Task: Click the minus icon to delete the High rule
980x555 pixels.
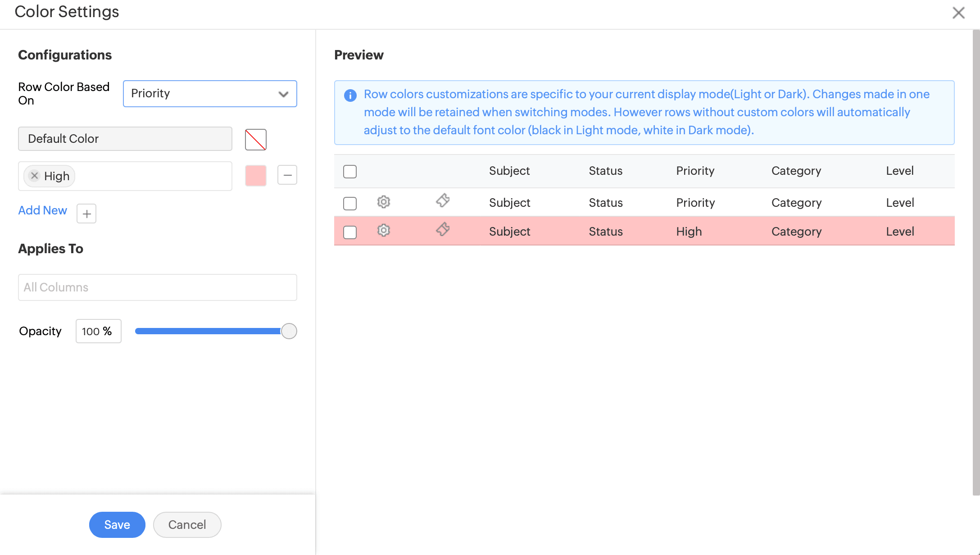Action: click(287, 175)
